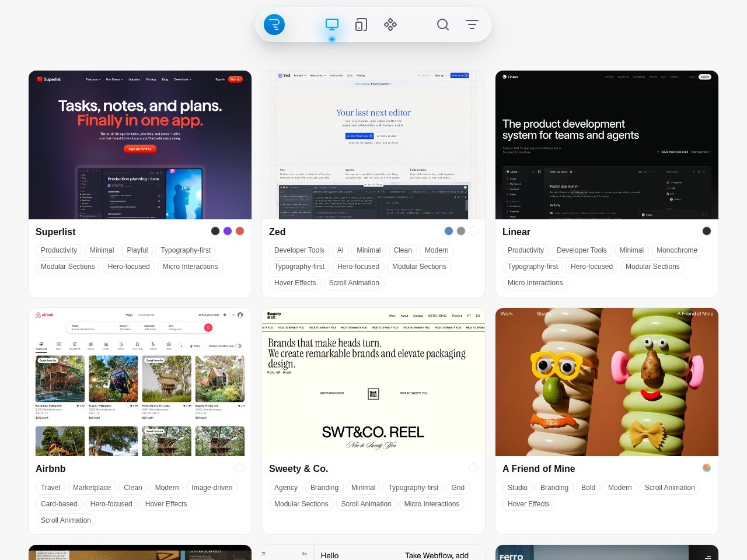Viewport: 747px width, 560px height.
Task: Open the Superlist website preview thumbnail
Action: tap(140, 145)
